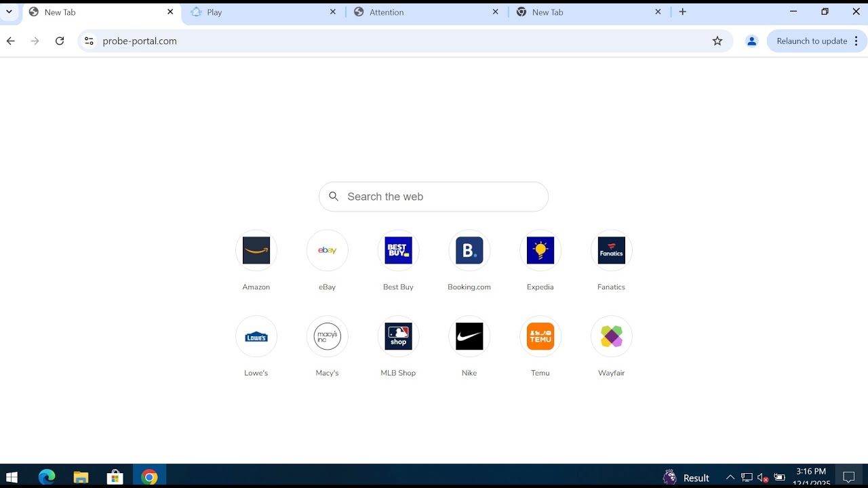Open the Amazon shortcut icon
The width and height of the screenshot is (868, 488).
(x=256, y=251)
